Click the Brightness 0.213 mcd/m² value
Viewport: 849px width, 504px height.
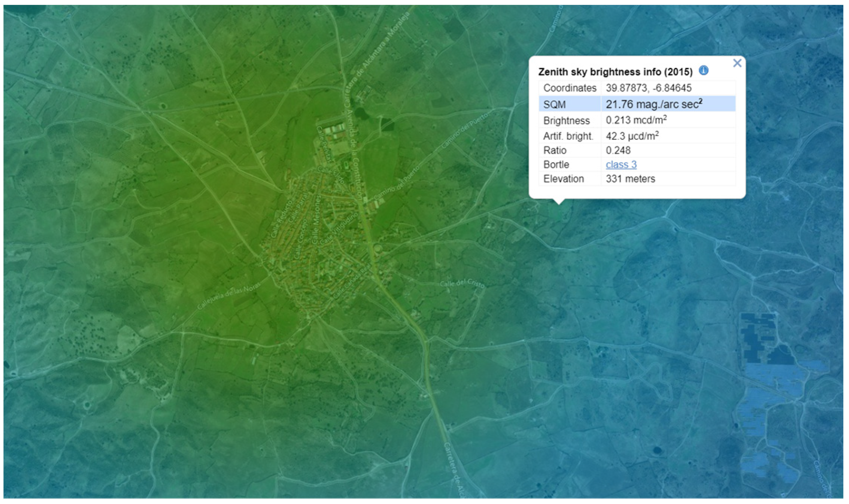tap(636, 120)
